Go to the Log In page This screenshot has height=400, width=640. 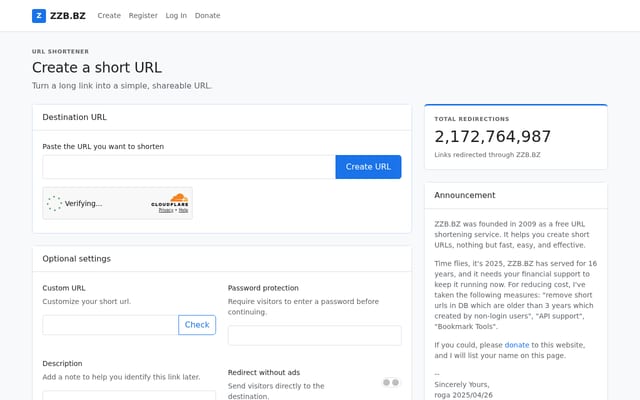176,16
